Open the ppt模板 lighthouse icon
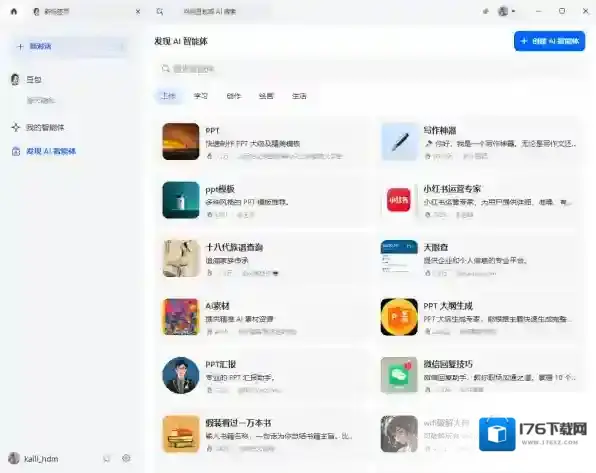Image resolution: width=596 pixels, height=473 pixels. point(181,200)
